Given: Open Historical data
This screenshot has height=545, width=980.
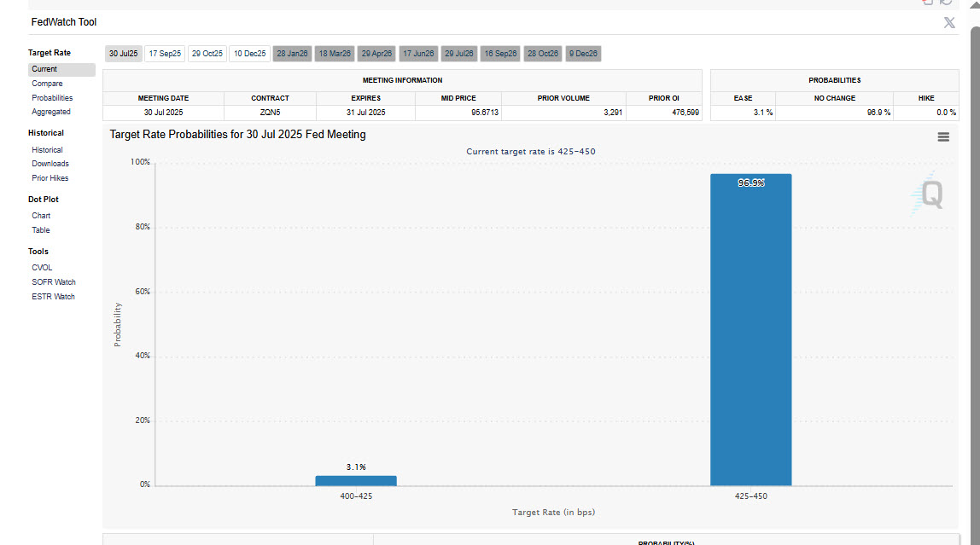Looking at the screenshot, I should coord(47,149).
